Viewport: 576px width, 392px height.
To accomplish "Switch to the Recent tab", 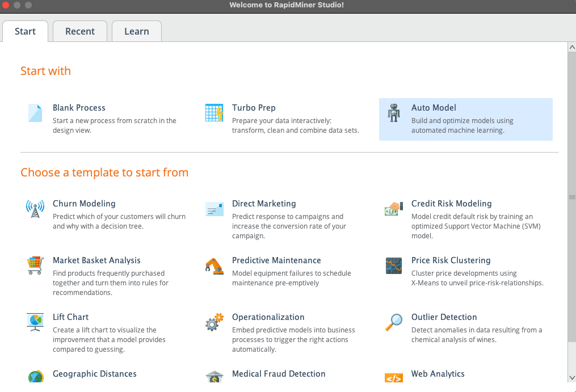I will 79,31.
